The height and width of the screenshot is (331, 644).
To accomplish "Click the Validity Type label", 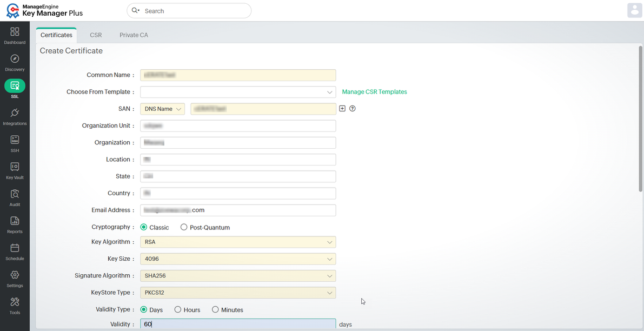I will pos(115,309).
